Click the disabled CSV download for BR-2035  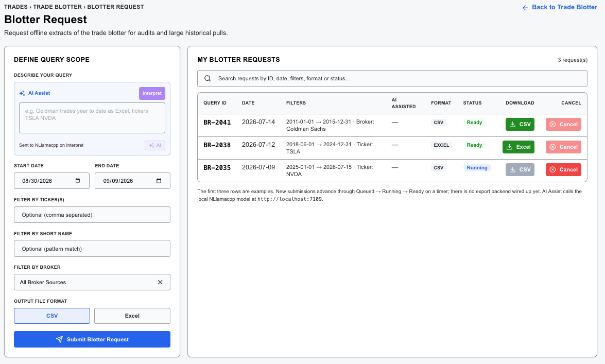click(520, 169)
